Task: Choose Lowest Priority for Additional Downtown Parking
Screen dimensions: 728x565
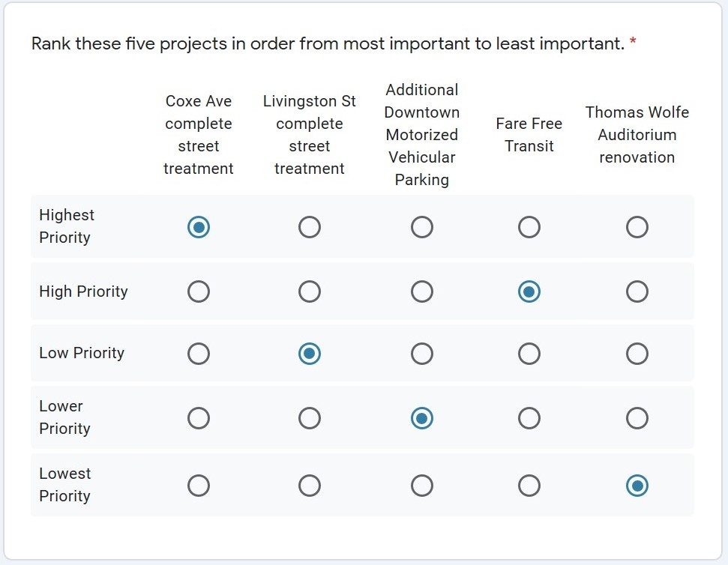Action: pyautogui.click(x=422, y=486)
